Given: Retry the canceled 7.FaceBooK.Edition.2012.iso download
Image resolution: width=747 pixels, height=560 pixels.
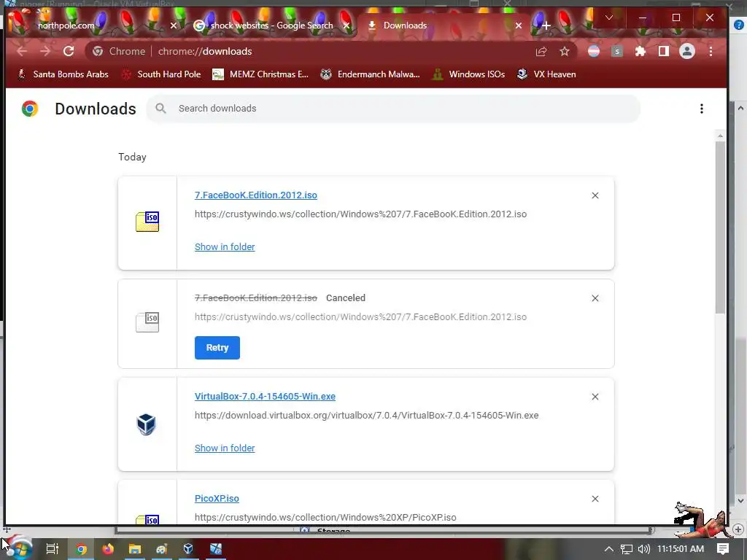Looking at the screenshot, I should click(x=217, y=348).
